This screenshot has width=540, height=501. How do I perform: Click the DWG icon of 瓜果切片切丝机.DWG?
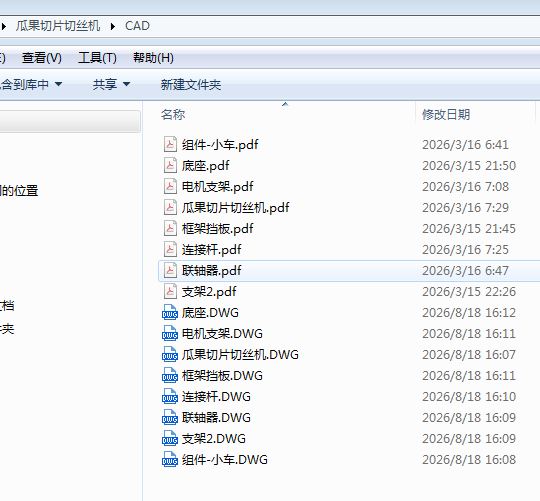[170, 355]
